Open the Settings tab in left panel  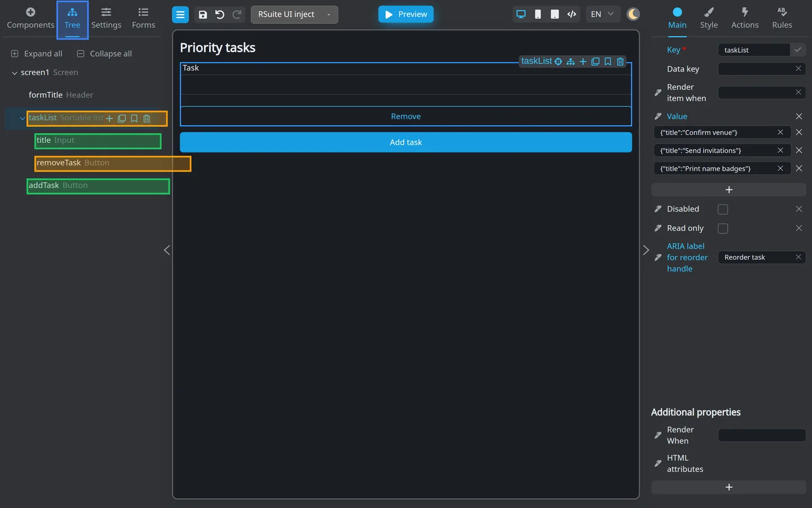pos(106,19)
